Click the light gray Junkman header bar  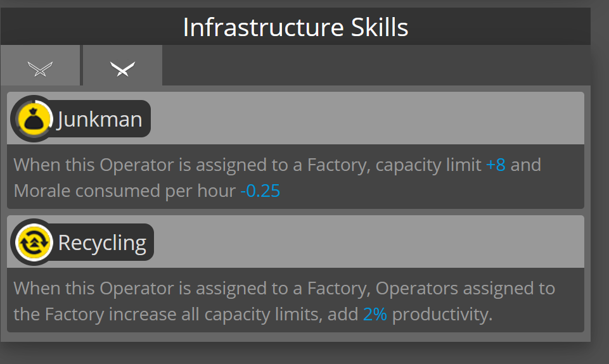(x=368, y=119)
